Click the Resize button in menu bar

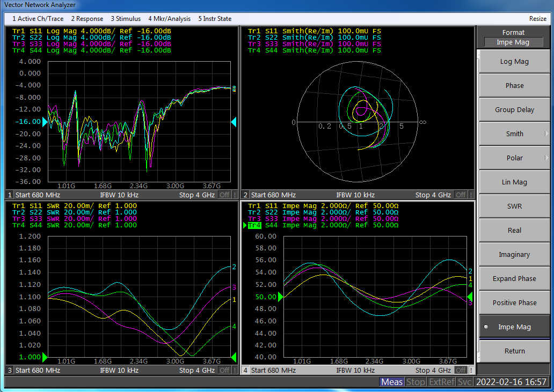click(537, 19)
